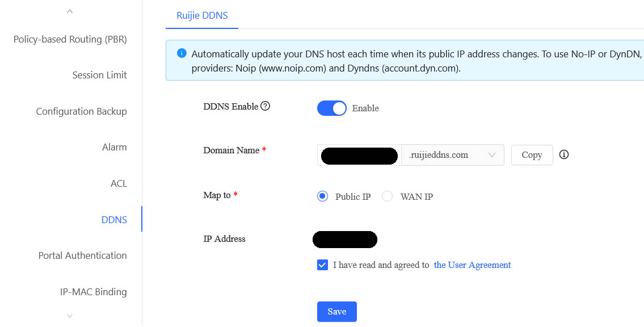
Task: Click the Domain Name hostname input field
Action: 359,155
